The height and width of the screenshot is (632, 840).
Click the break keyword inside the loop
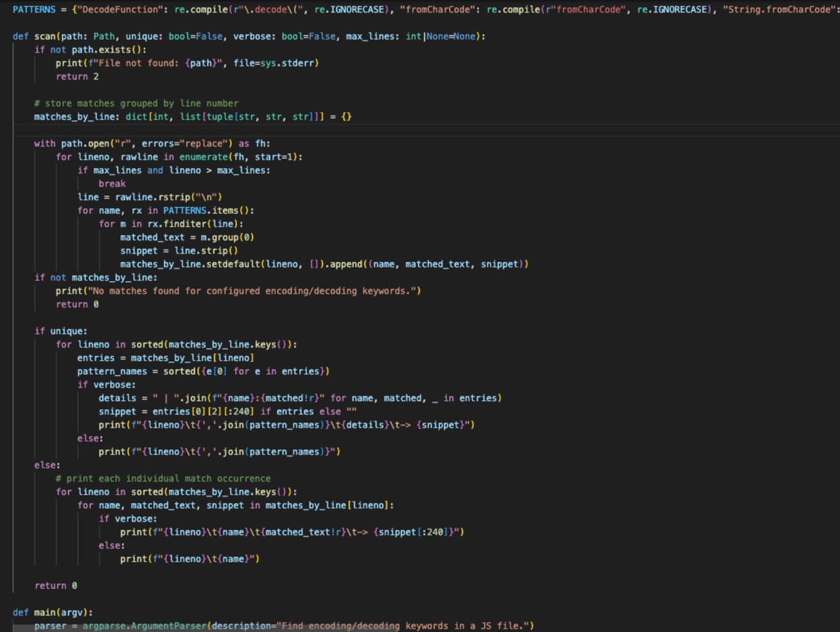pyautogui.click(x=112, y=184)
